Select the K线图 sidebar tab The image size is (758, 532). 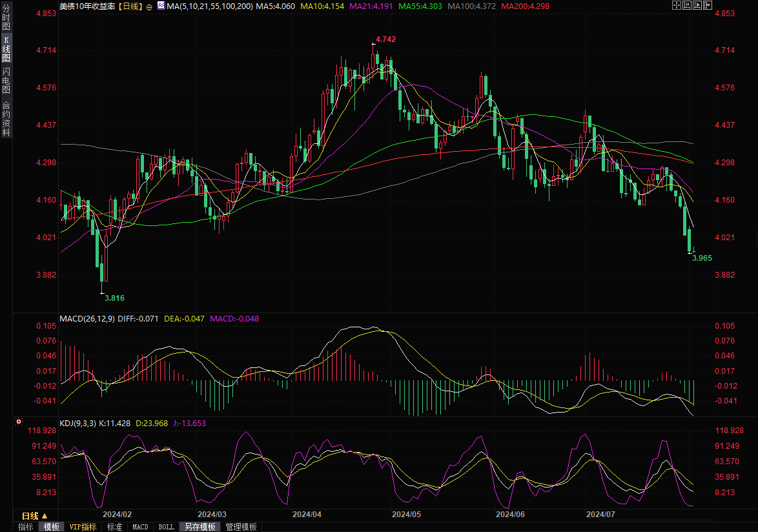tap(6, 49)
